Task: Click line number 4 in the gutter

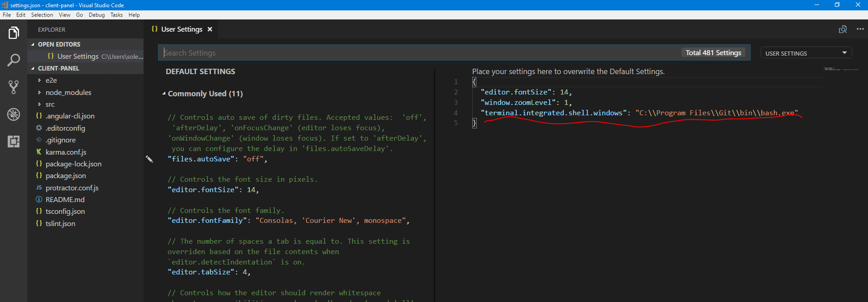Action: (456, 113)
